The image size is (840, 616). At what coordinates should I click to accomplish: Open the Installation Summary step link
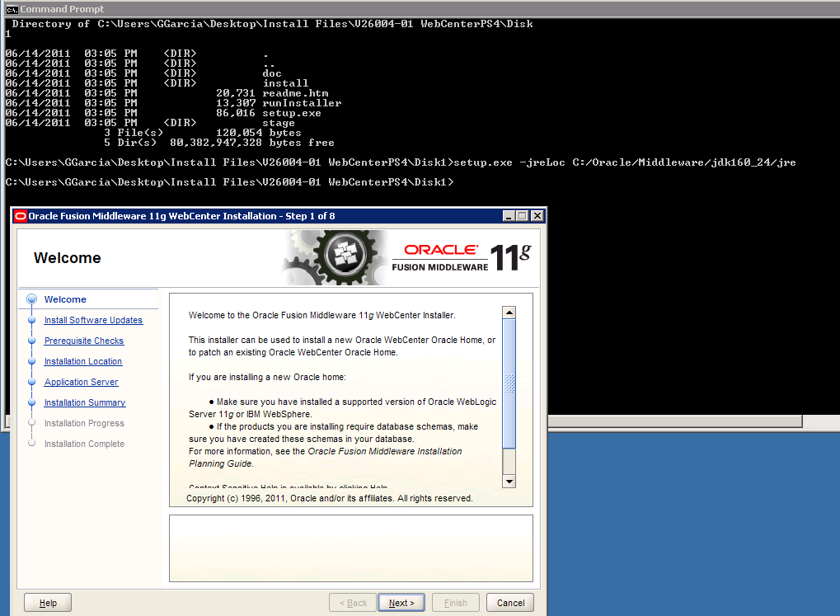coord(84,402)
